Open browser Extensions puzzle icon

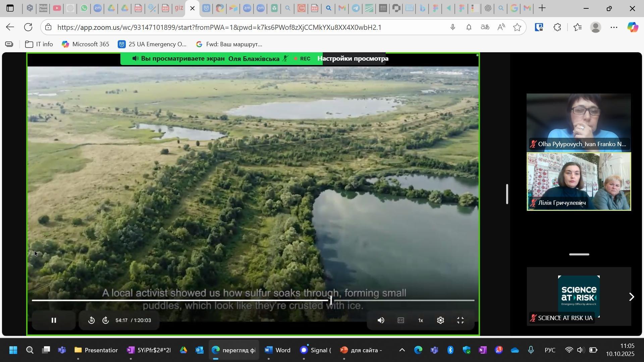click(x=557, y=27)
